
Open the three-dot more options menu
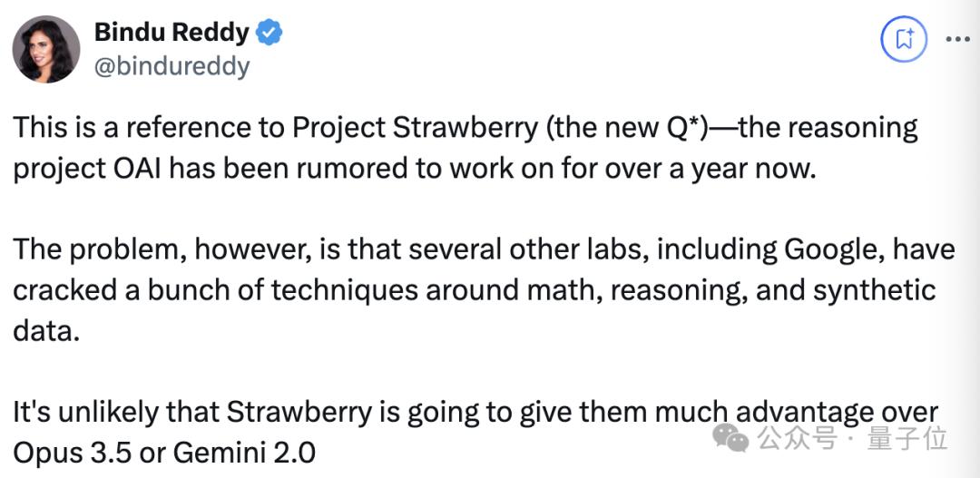(959, 39)
